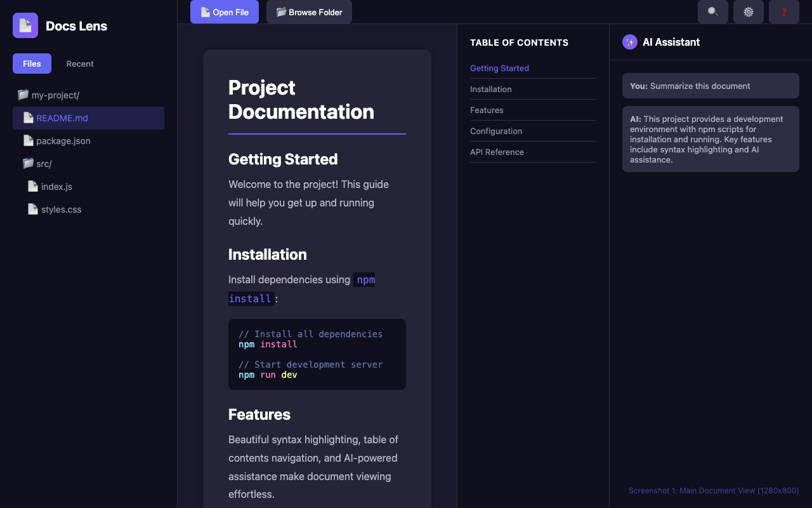Click the README.md file icon
Screen dimensions: 812x508
[28, 117]
